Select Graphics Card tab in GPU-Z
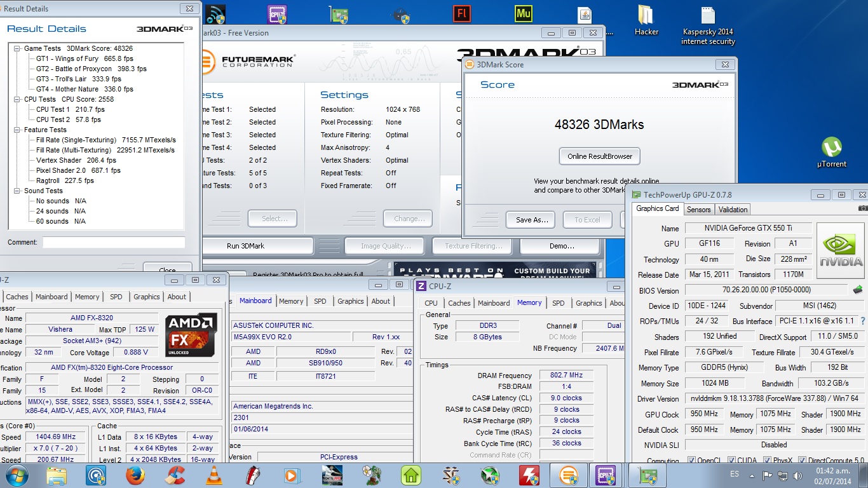 click(658, 208)
